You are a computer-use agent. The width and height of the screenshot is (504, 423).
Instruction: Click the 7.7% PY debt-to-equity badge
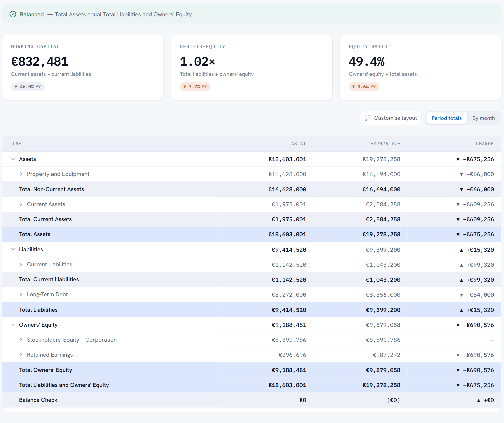pos(195,87)
